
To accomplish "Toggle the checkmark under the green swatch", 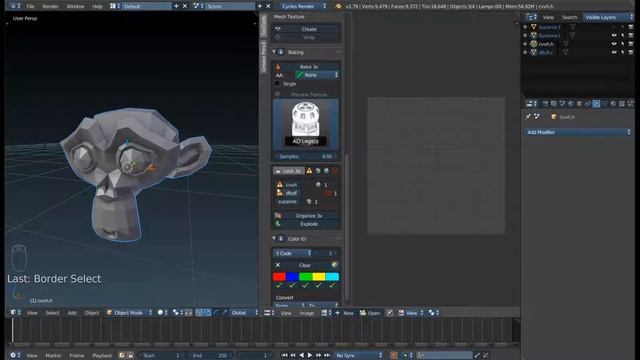I will [306, 285].
